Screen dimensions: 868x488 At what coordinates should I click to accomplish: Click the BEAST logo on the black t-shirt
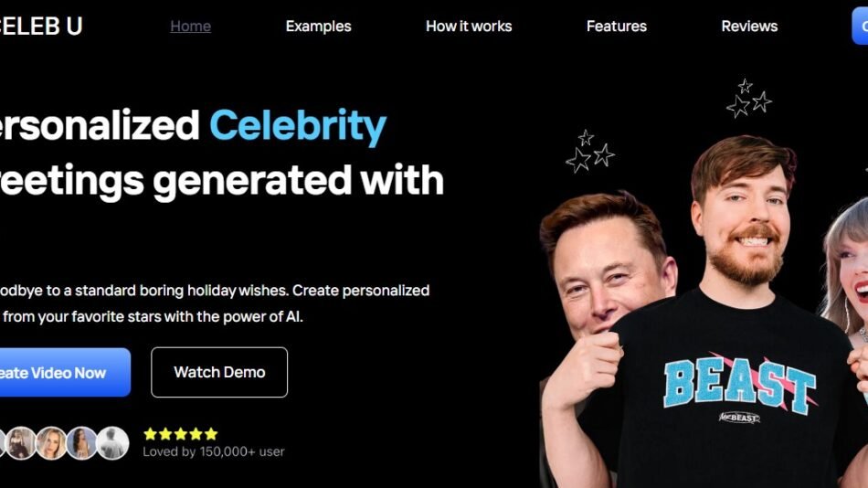pyautogui.click(x=739, y=387)
